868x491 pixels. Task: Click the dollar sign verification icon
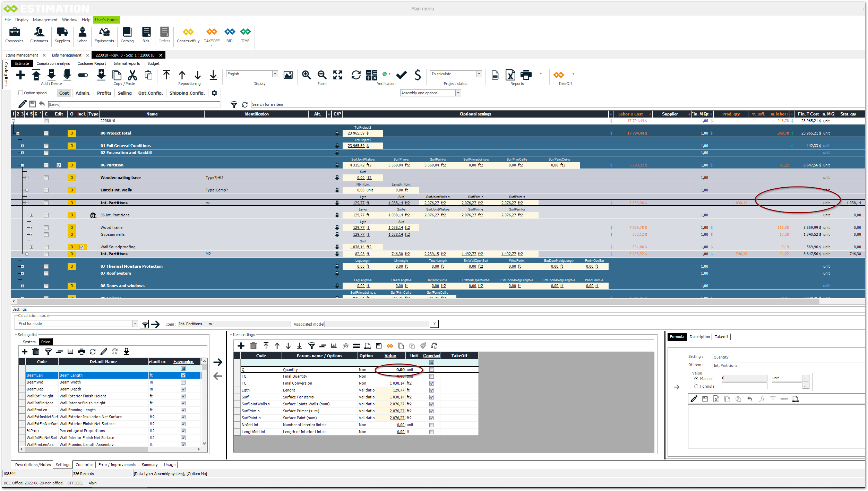(x=418, y=75)
